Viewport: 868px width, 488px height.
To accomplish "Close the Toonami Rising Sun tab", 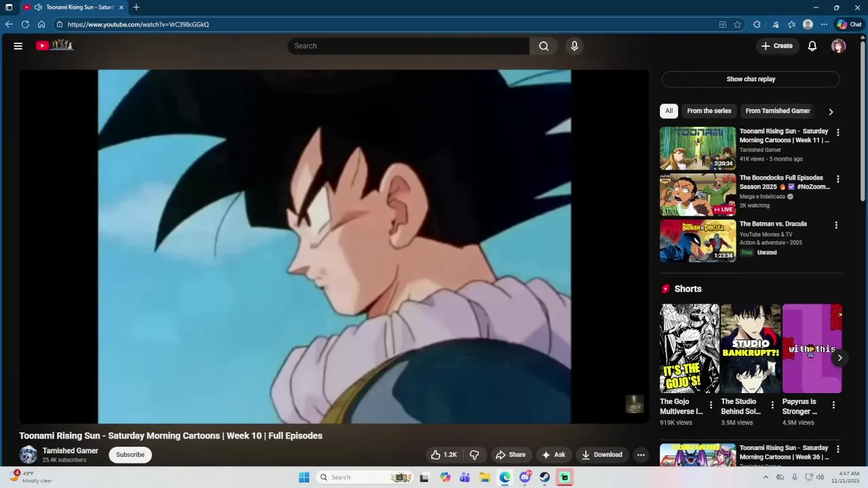I will (x=121, y=7).
